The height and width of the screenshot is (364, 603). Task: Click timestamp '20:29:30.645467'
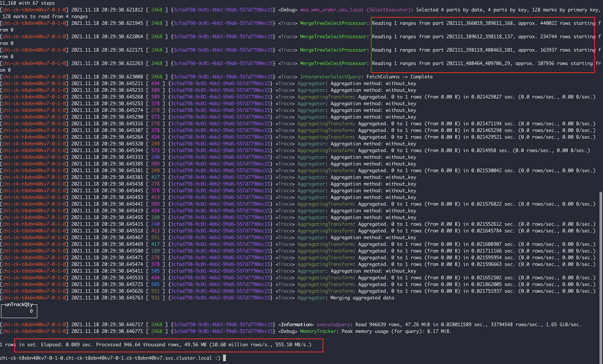click(122, 238)
